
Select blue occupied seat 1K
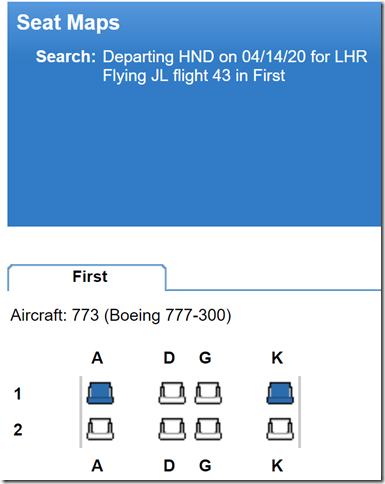[x=280, y=393]
